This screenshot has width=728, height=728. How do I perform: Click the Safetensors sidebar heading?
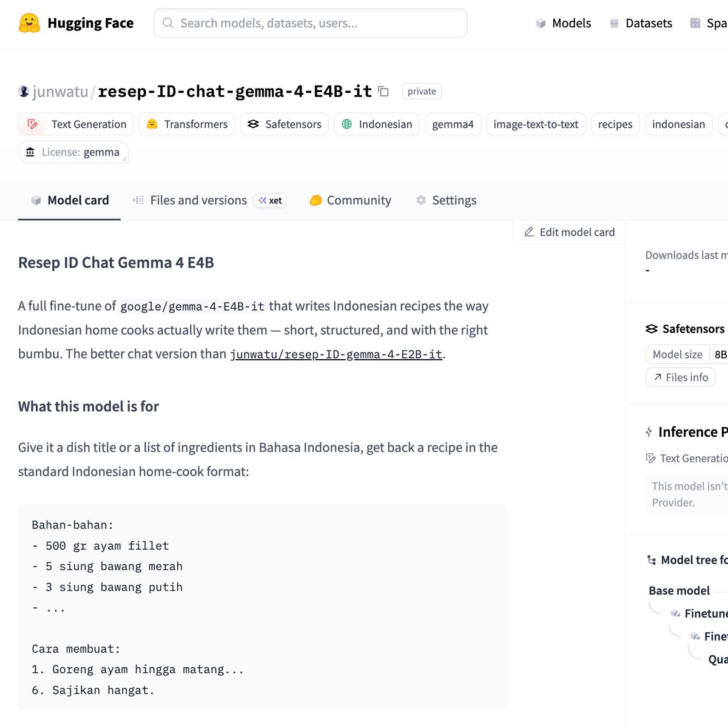[693, 329]
